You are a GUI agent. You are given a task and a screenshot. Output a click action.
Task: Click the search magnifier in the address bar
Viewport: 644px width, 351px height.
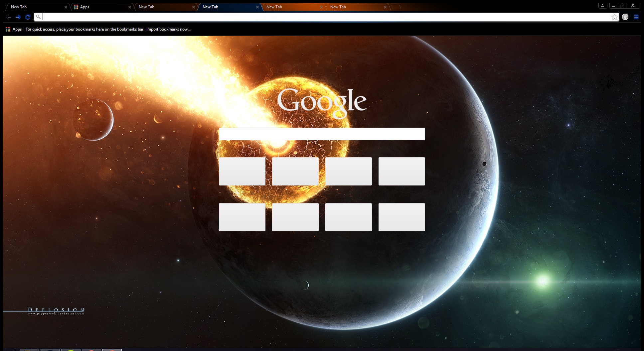click(39, 17)
